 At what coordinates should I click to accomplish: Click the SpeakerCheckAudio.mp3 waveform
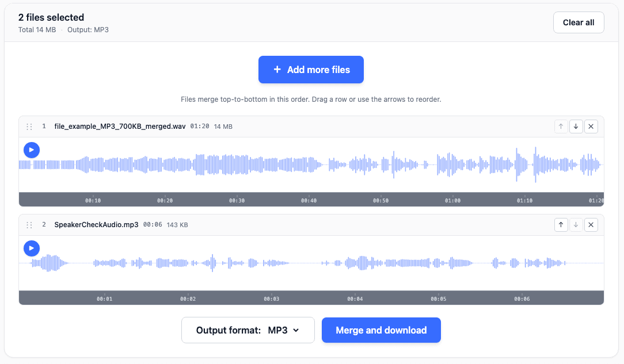pos(311,263)
